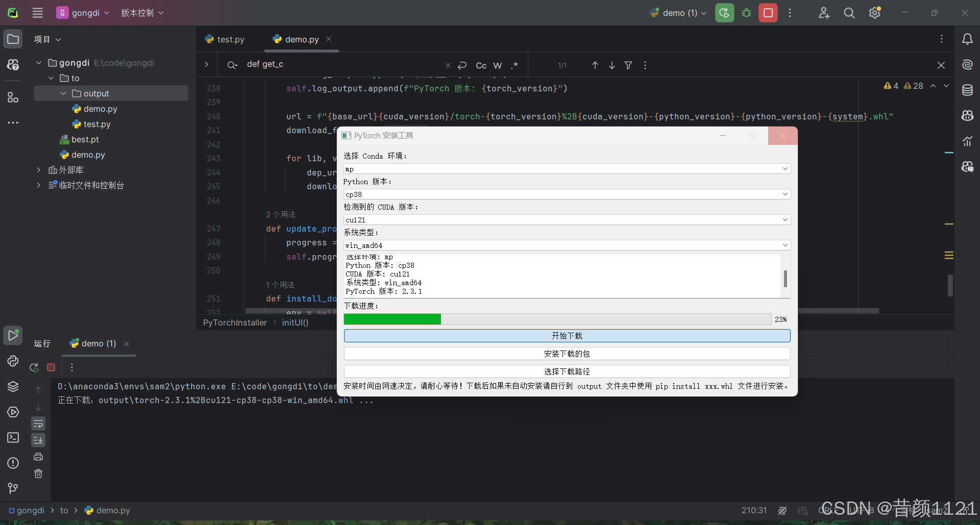
Task: Stop process in the Run panel
Action: 51,367
